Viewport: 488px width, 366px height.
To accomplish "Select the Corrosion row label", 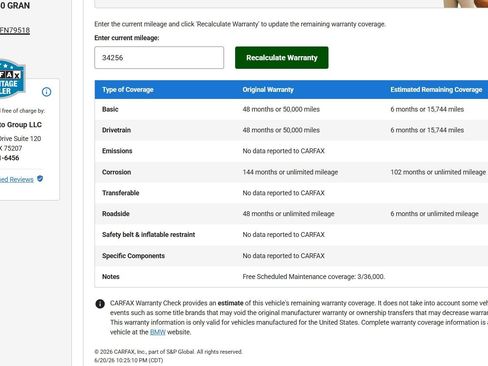I will pos(116,172).
